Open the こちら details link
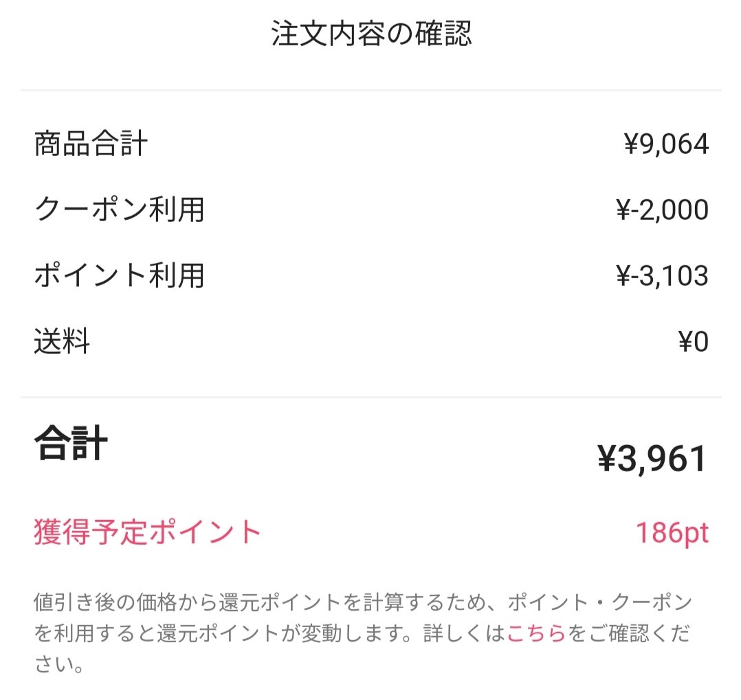 coord(536,633)
